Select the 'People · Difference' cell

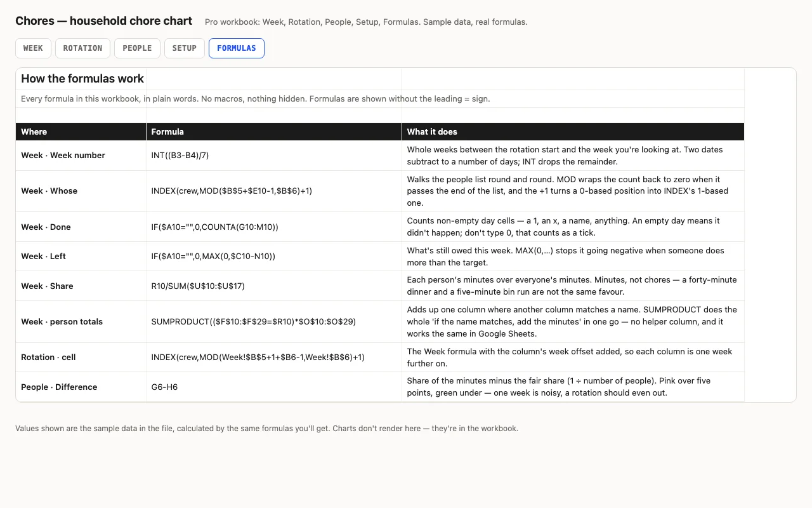[x=81, y=387]
